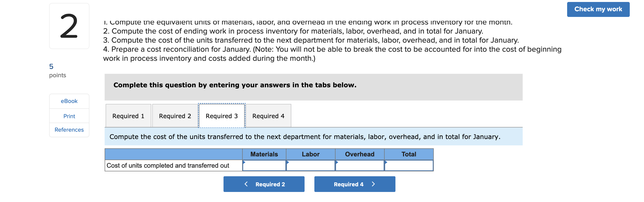The height and width of the screenshot is (202, 644).
Task: Click the Materials column header
Action: (264, 154)
